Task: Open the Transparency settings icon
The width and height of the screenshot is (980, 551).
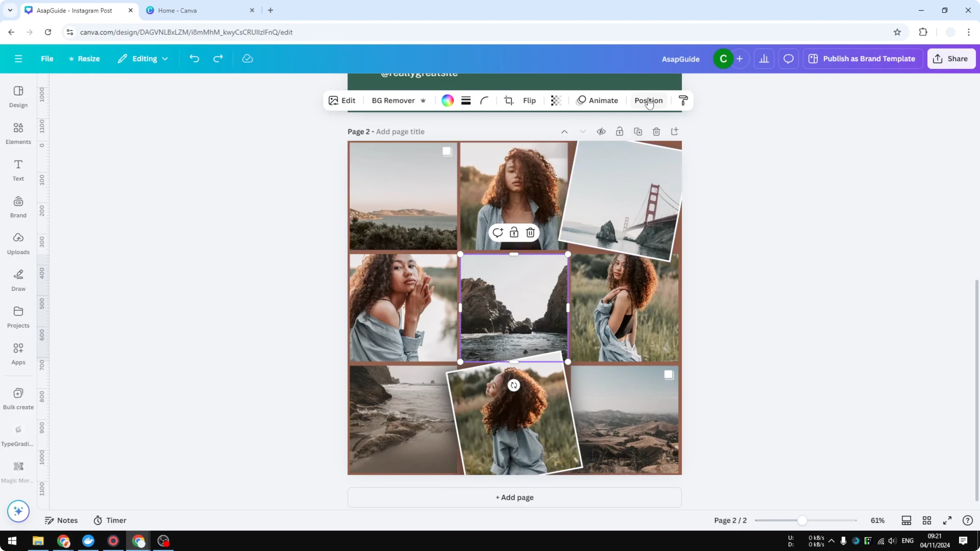Action: tap(556, 100)
